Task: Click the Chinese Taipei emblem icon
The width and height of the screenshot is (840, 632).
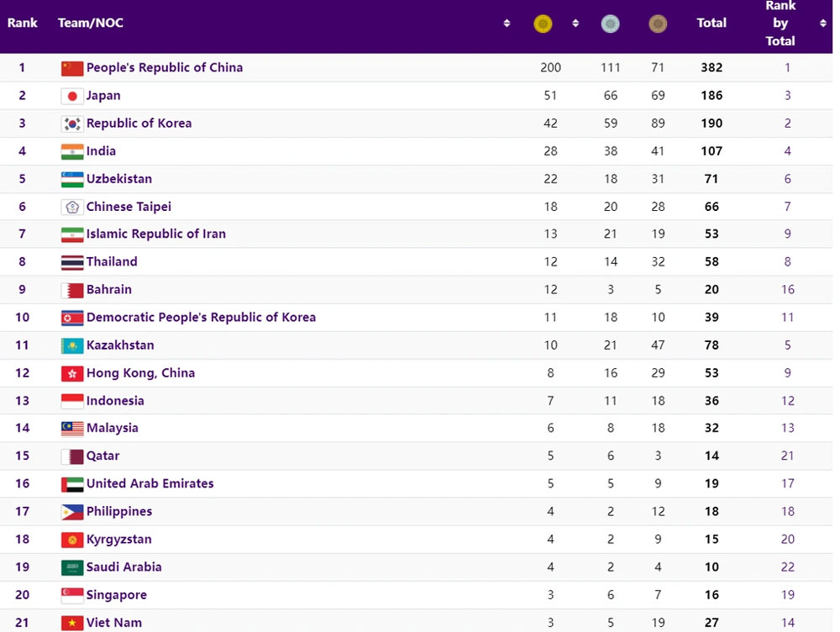Action: click(72, 207)
